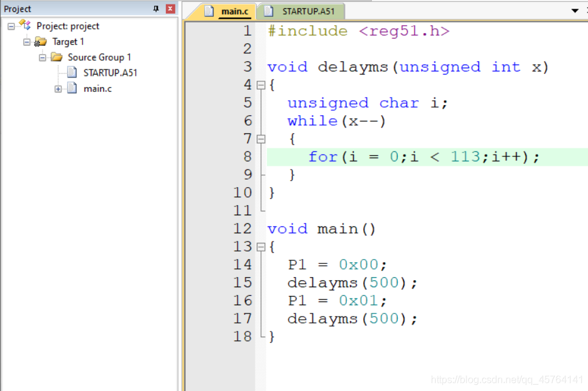Select STARTUP.A51 in the project tree
Viewport: 588px width, 391px height.
(110, 73)
